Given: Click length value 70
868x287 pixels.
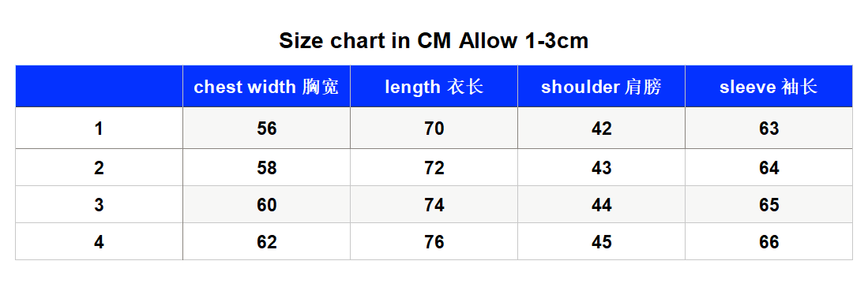Looking at the screenshot, I should click(434, 129).
